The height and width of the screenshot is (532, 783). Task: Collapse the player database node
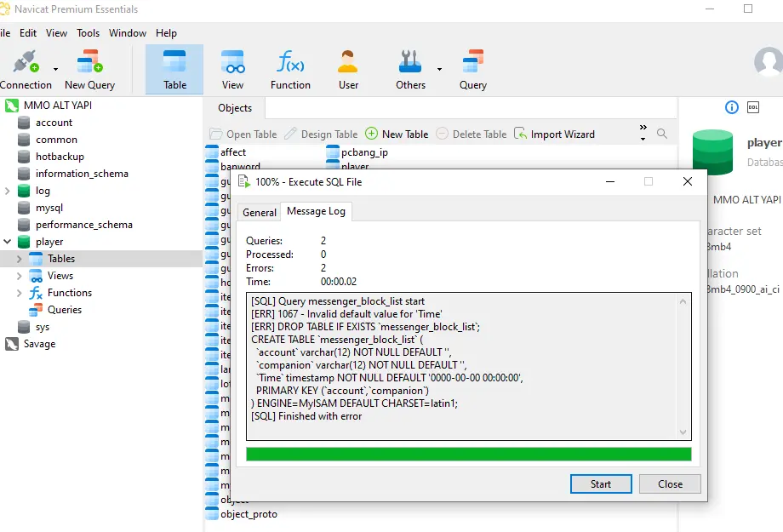click(8, 242)
